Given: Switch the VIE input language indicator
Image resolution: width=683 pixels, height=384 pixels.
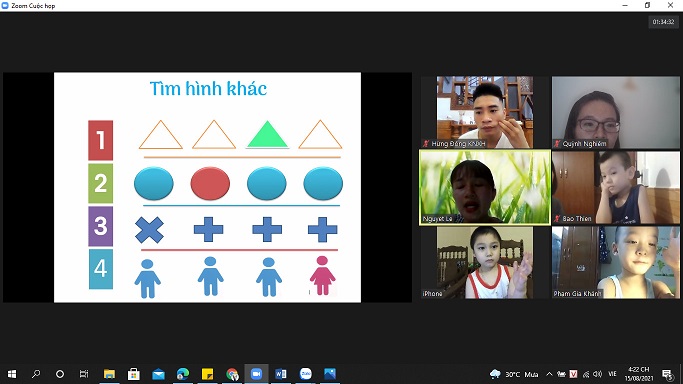Looking at the screenshot, I should point(612,374).
